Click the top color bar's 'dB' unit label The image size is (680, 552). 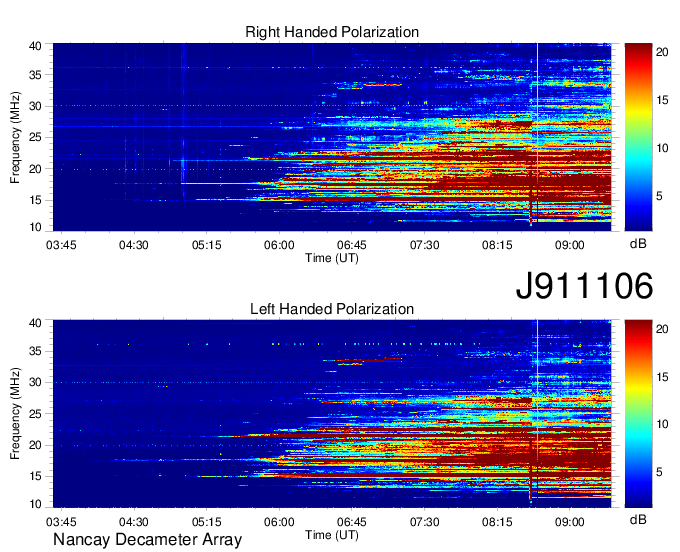[638, 244]
